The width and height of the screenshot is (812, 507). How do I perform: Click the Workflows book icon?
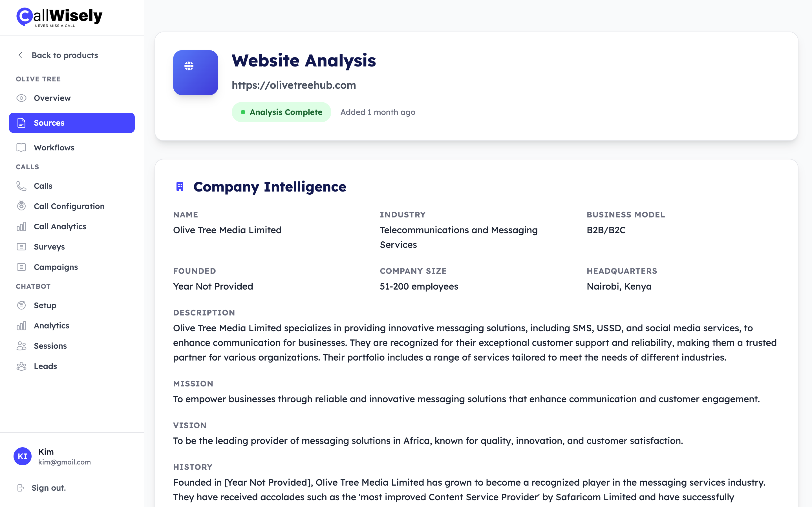pos(21,148)
